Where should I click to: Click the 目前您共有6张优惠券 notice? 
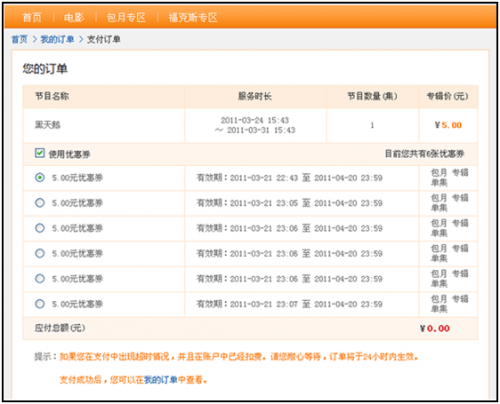[425, 154]
